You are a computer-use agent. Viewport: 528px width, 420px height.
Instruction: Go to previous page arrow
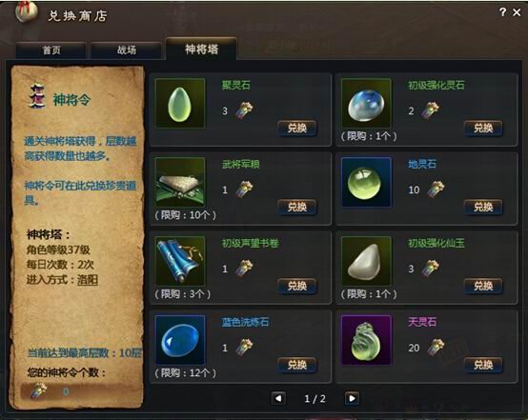[278, 398]
